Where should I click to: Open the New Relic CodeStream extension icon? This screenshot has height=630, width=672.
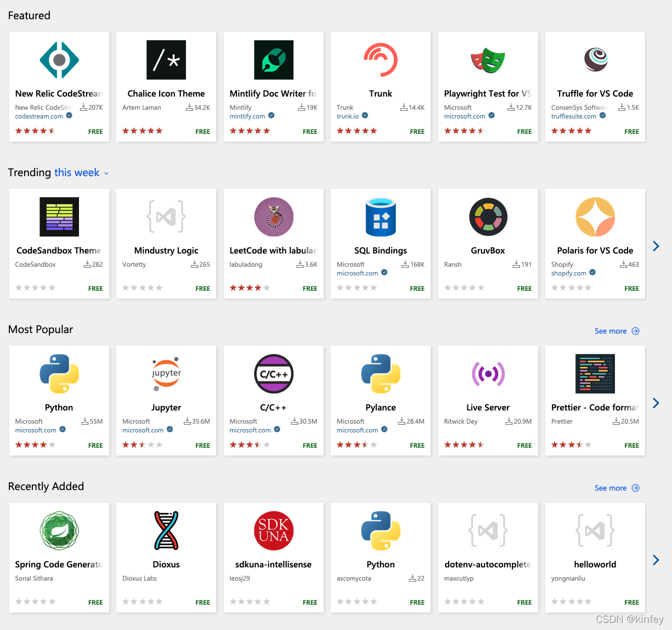[x=59, y=60]
